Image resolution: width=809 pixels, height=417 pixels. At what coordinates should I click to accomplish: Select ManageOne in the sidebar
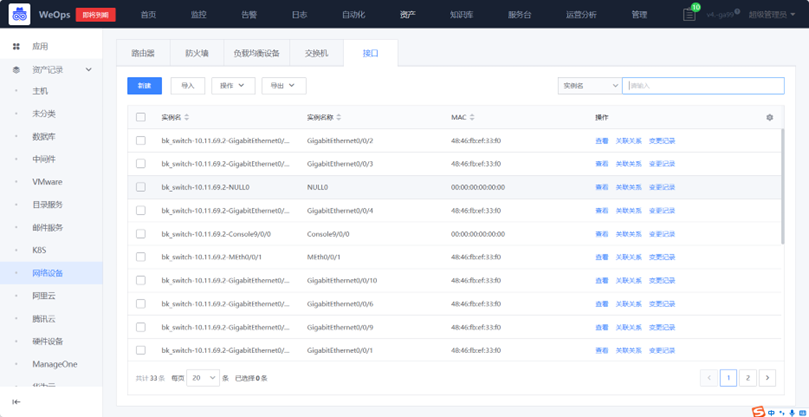pyautogui.click(x=55, y=364)
